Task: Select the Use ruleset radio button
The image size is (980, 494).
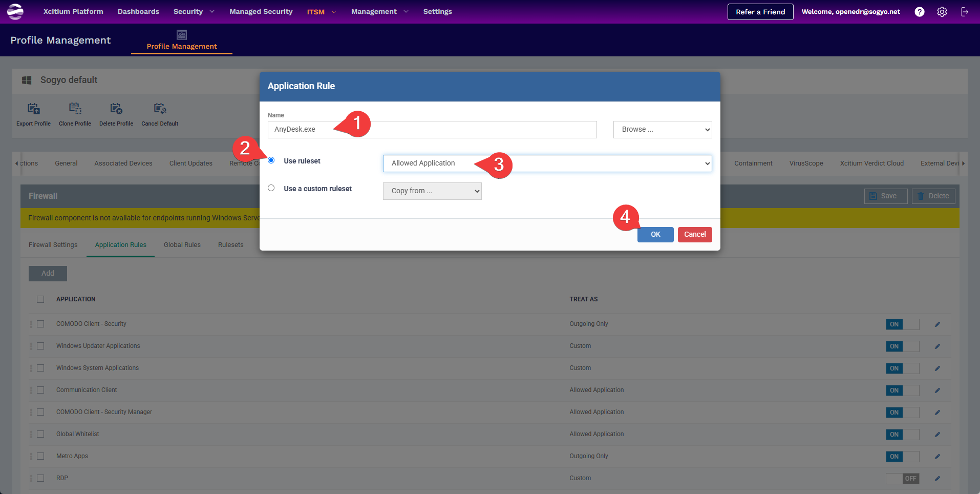Action: click(x=271, y=160)
